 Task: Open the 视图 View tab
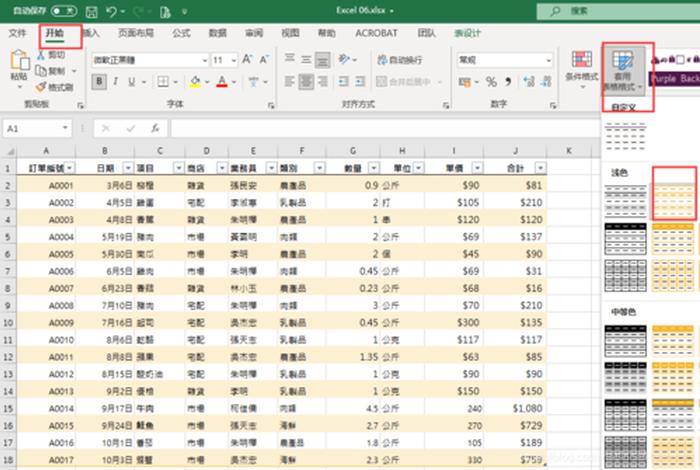click(290, 33)
